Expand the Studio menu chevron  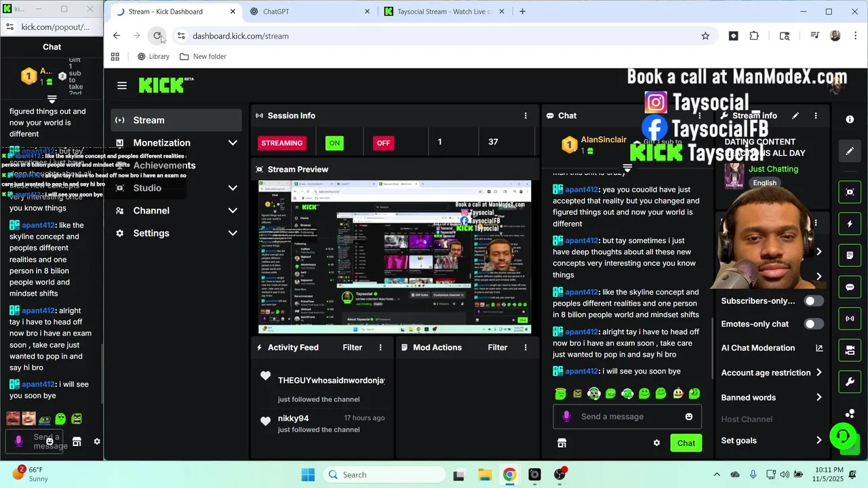click(233, 188)
